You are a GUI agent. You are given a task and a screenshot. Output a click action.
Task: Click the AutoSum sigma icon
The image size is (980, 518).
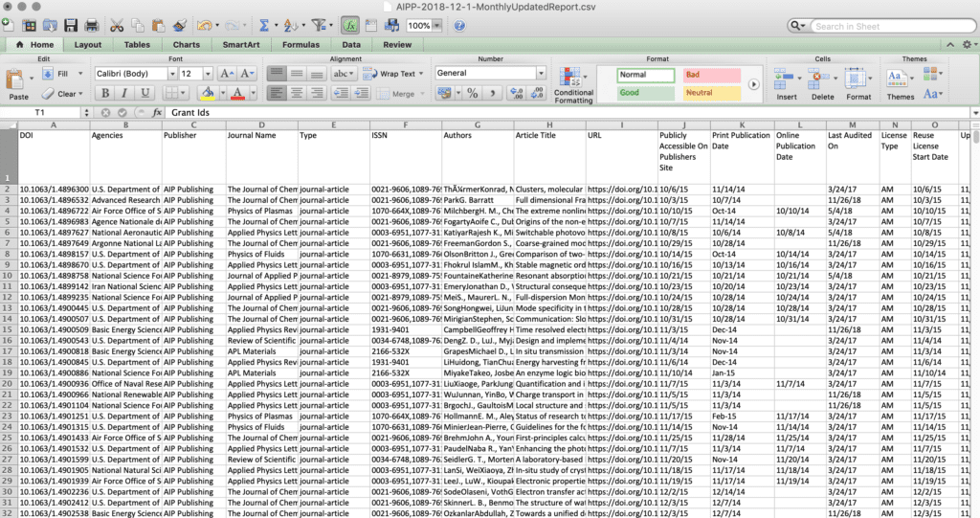264,26
